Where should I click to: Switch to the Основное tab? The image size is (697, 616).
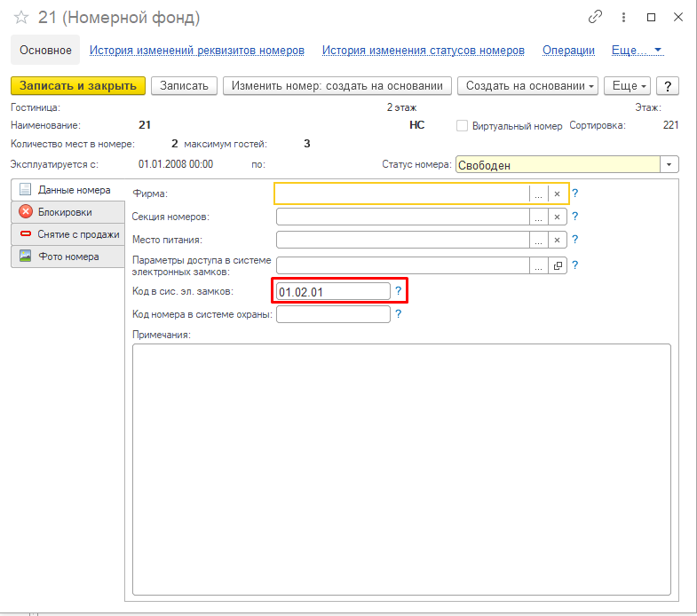tap(45, 51)
